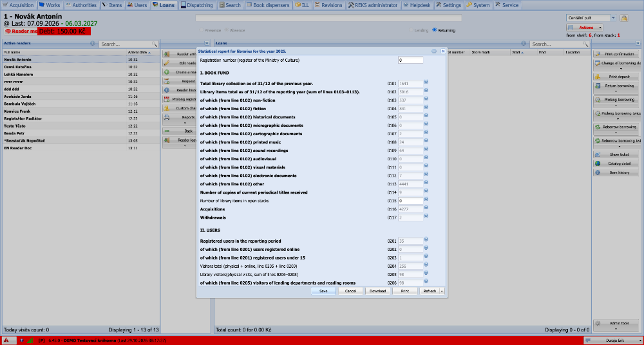This screenshot has height=345, width=644.
Task: Expand arrow under Reader leave button
Action: [x=184, y=146]
